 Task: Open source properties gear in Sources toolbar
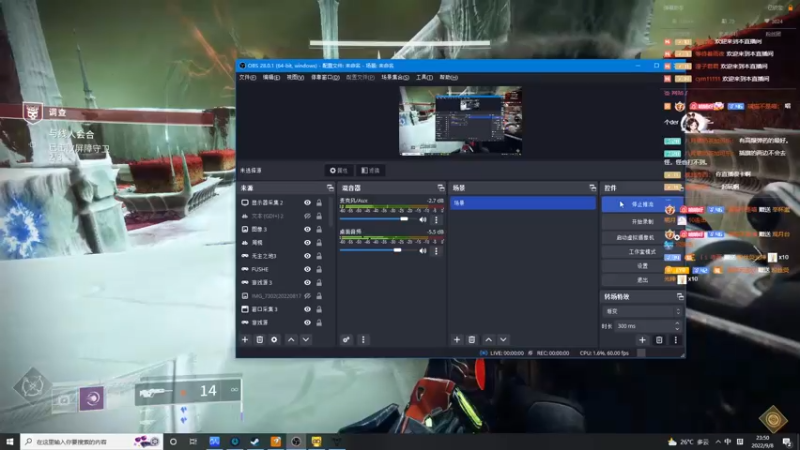[274, 340]
